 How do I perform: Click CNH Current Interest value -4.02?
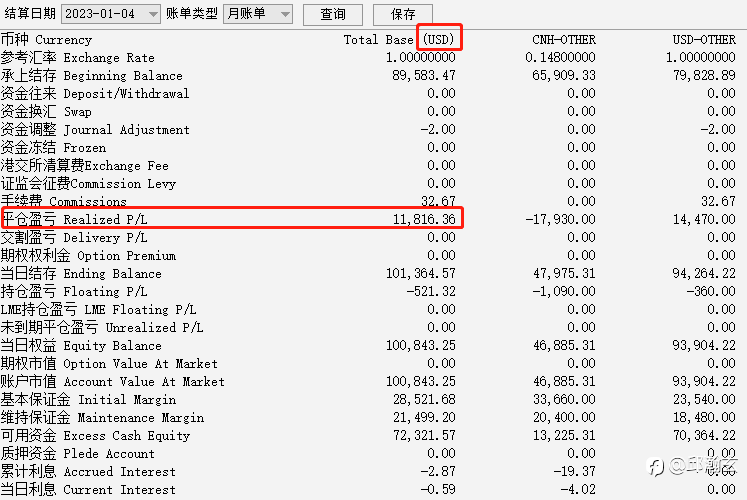coord(578,489)
